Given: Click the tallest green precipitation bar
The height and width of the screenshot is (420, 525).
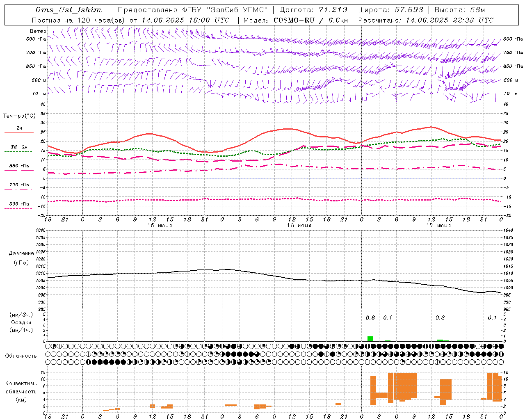Looking at the screenshot, I should 370,339.
